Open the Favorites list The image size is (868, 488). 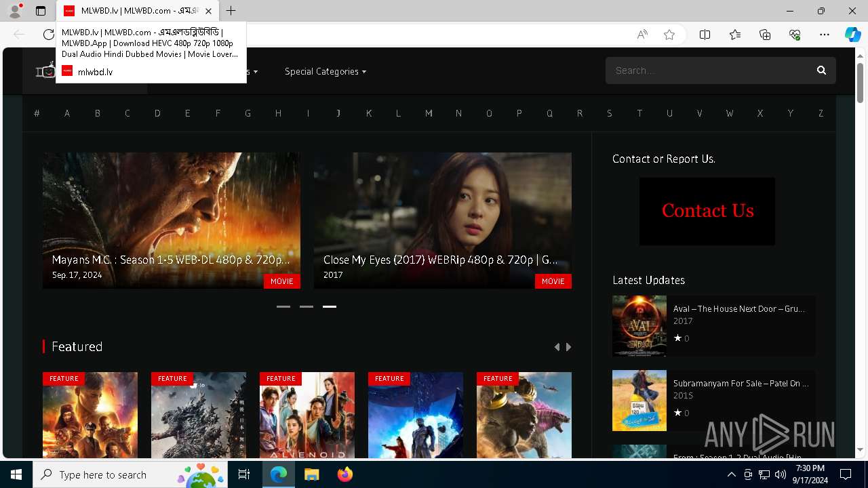735,35
